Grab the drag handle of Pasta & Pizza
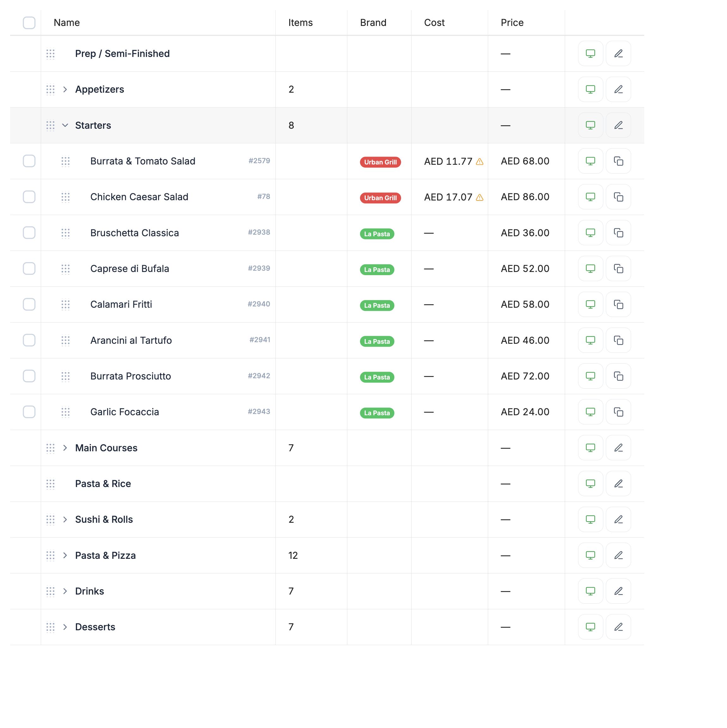This screenshot has width=727, height=728. point(51,555)
